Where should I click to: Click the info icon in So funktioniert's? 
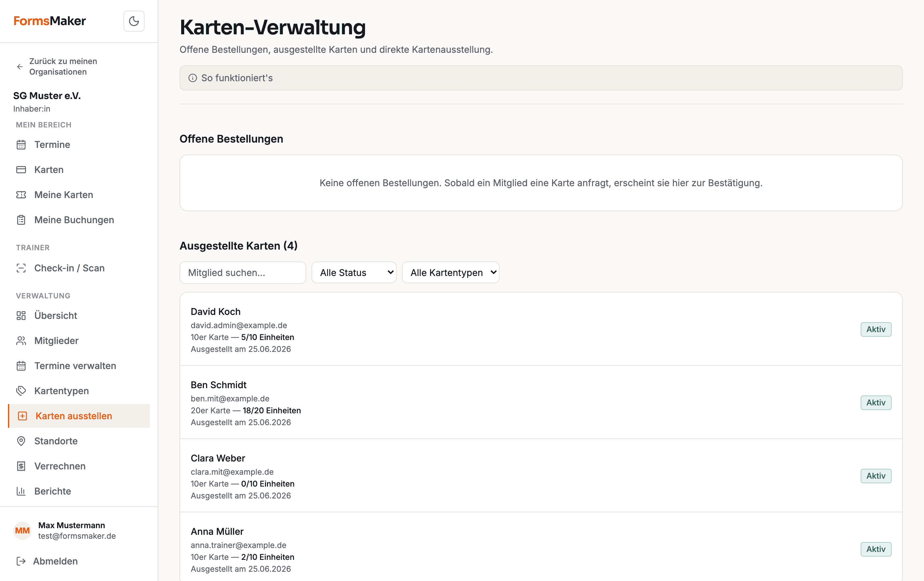click(x=193, y=78)
